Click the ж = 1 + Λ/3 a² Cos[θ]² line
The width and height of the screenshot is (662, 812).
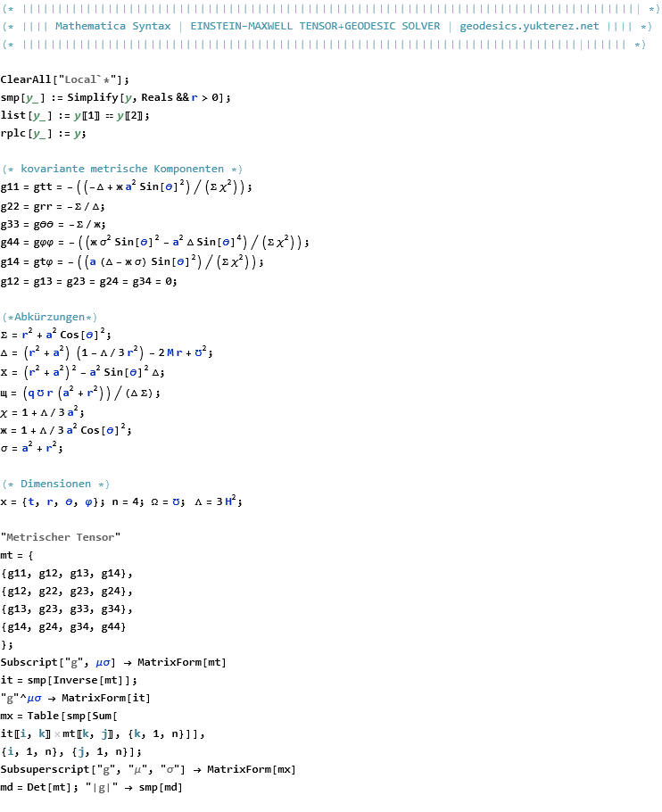(66, 430)
